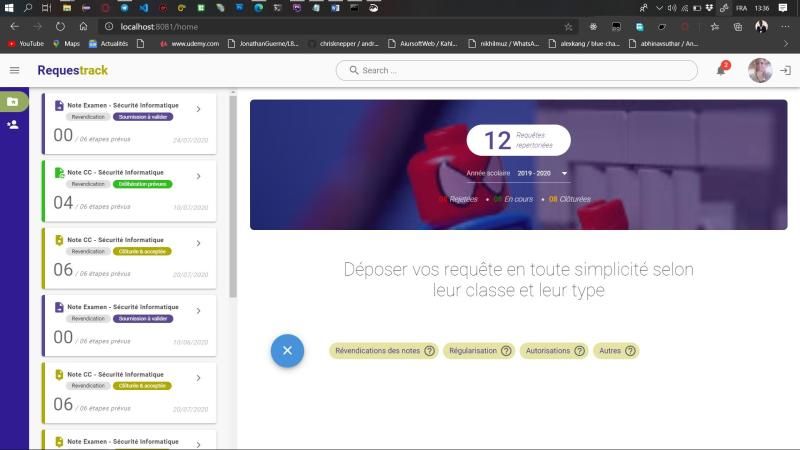
Task: Select the Autres chip
Action: pyautogui.click(x=616, y=351)
